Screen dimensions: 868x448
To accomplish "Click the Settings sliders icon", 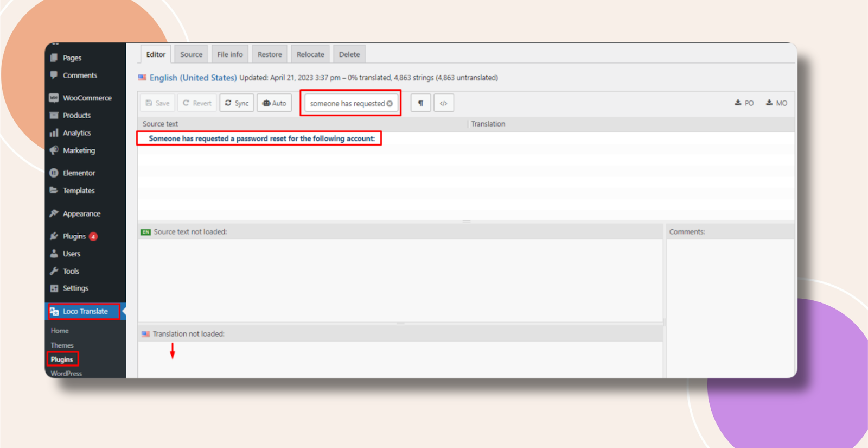I will 54,288.
